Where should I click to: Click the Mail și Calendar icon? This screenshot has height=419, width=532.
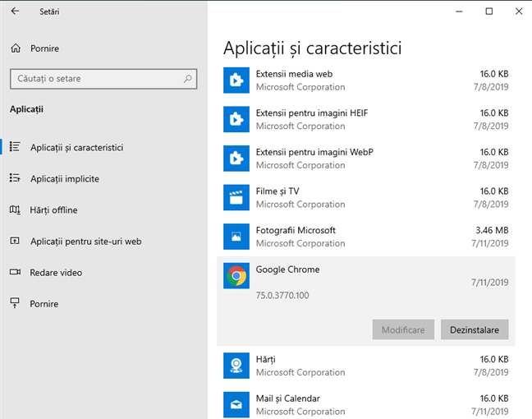(236, 404)
